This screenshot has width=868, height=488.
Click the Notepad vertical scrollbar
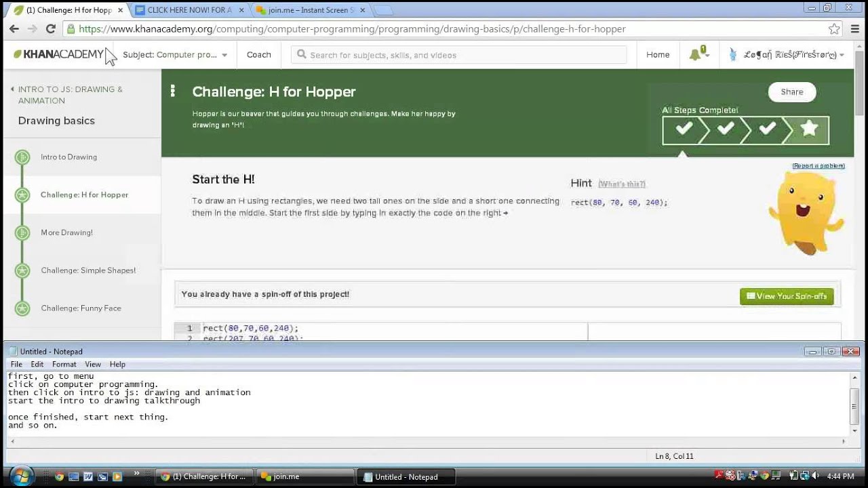click(855, 403)
